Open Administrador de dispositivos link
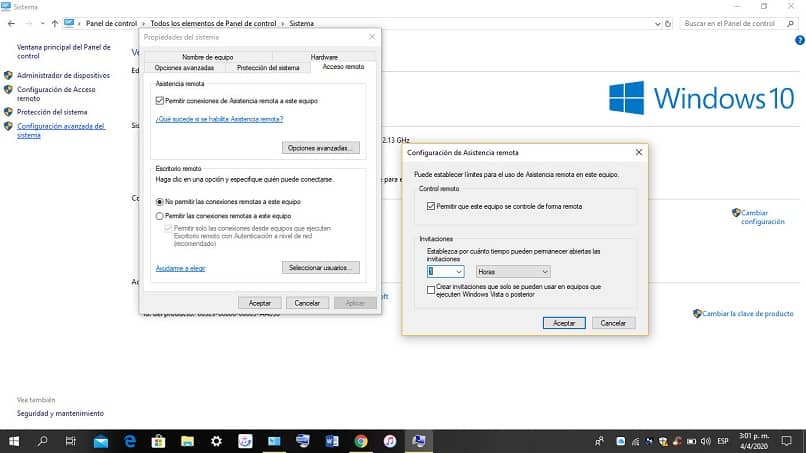Image resolution: width=806 pixels, height=453 pixels. [63, 75]
